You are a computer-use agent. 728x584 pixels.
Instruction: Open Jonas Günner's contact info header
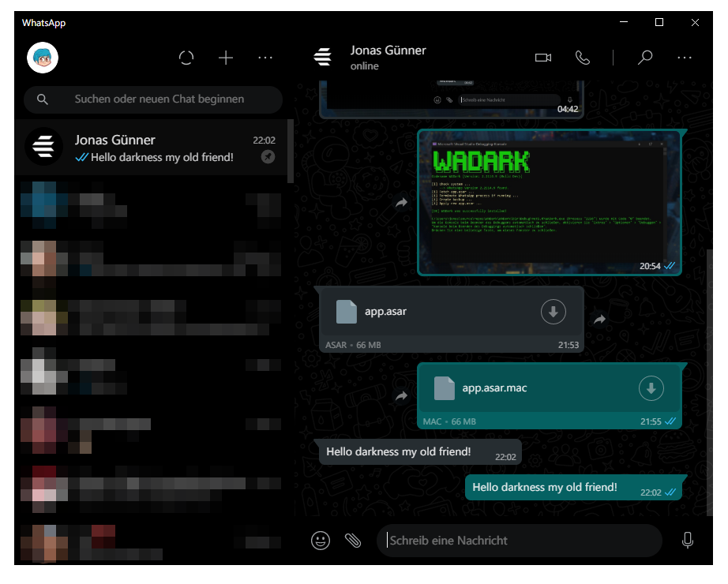pyautogui.click(x=388, y=57)
